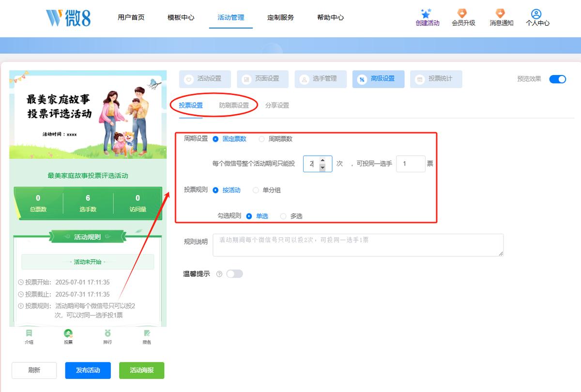Focus the votes-per-contestant field before 票
This screenshot has width=581, height=392.
(x=411, y=164)
